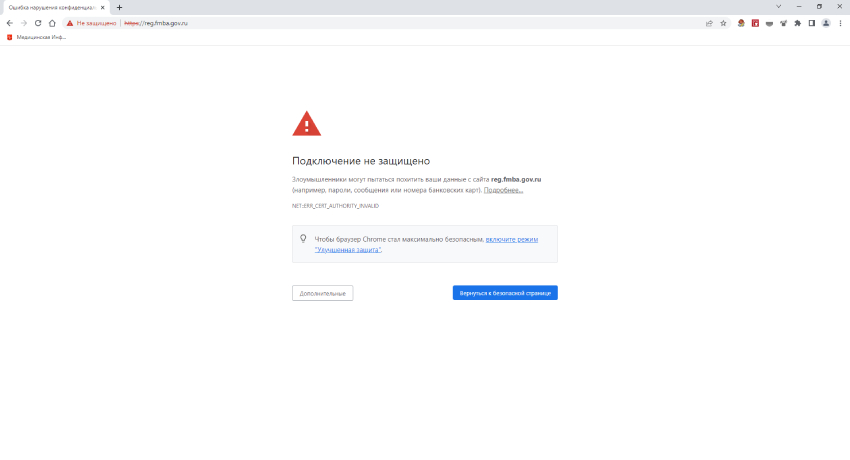Click the "Дополнительные" button

323,293
